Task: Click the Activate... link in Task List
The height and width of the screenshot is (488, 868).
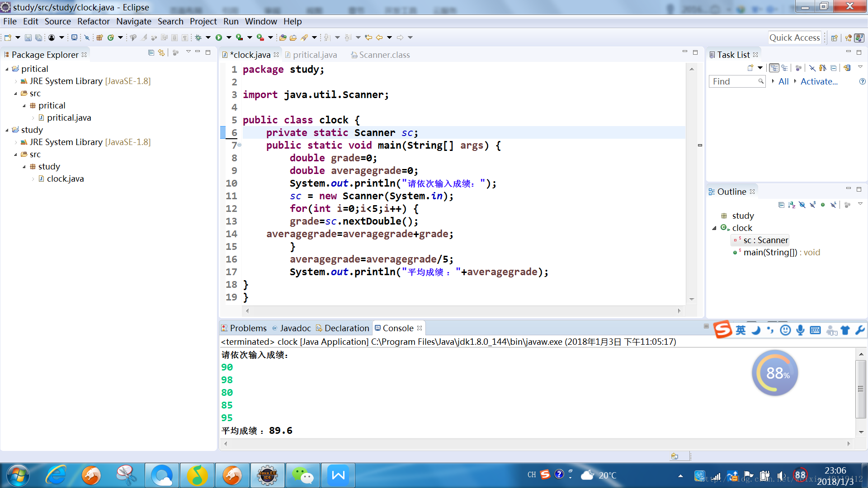Action: 819,81
